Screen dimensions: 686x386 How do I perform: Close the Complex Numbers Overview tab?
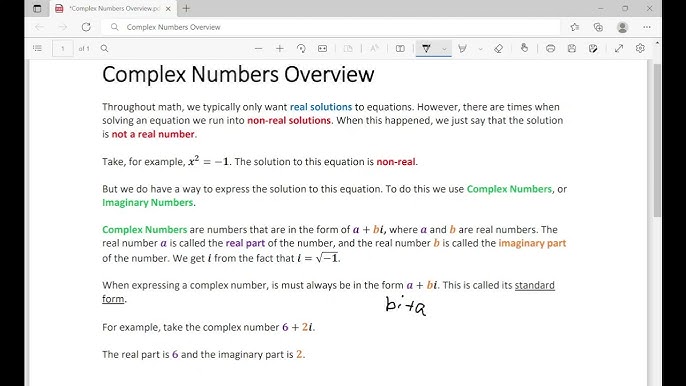[x=168, y=8]
